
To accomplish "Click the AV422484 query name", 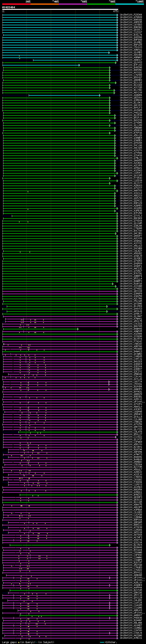I will coord(8,7).
